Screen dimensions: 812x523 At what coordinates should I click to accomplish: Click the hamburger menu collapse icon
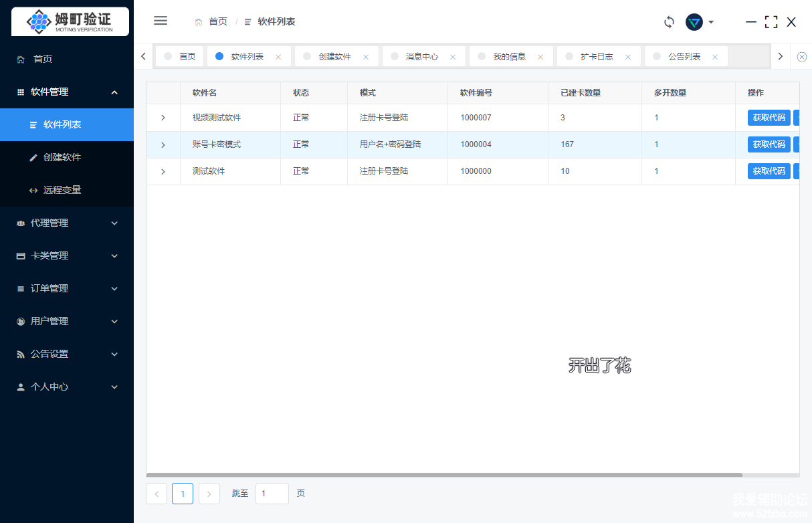point(161,21)
